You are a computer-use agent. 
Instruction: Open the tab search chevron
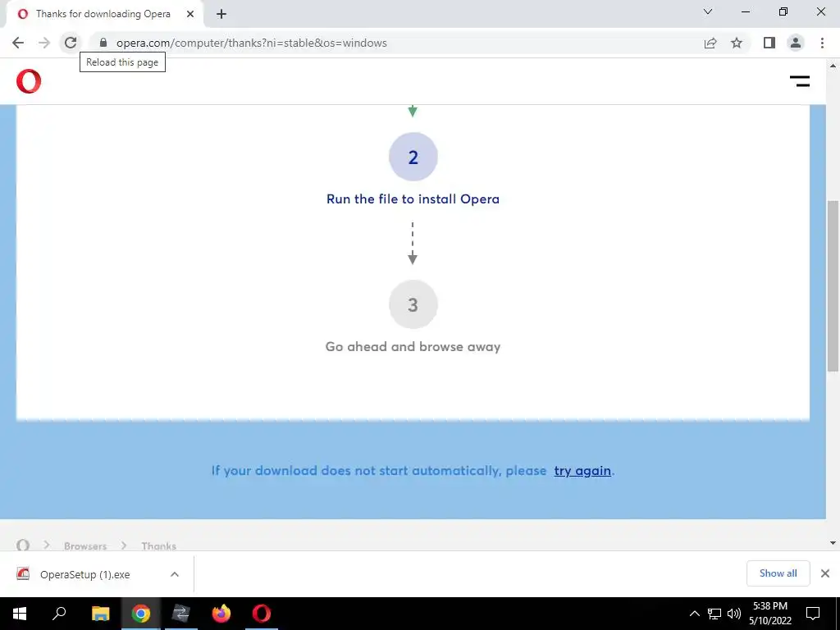pos(708,11)
